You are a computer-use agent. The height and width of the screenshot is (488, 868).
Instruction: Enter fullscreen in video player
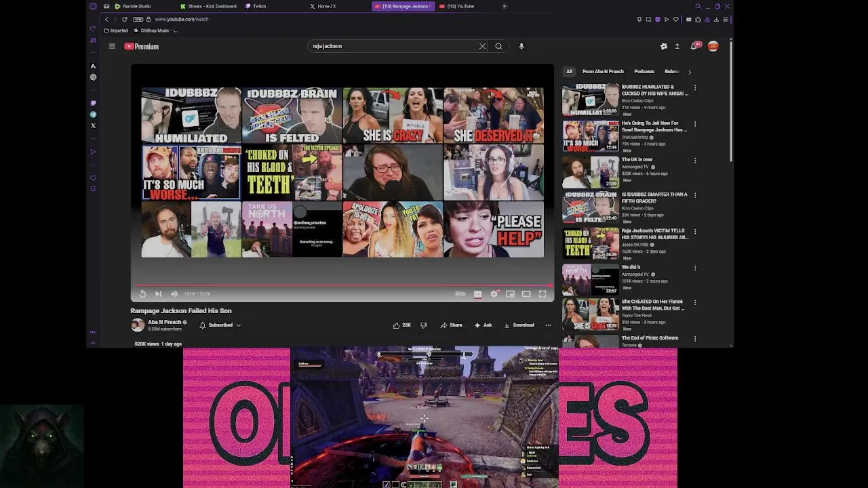542,293
